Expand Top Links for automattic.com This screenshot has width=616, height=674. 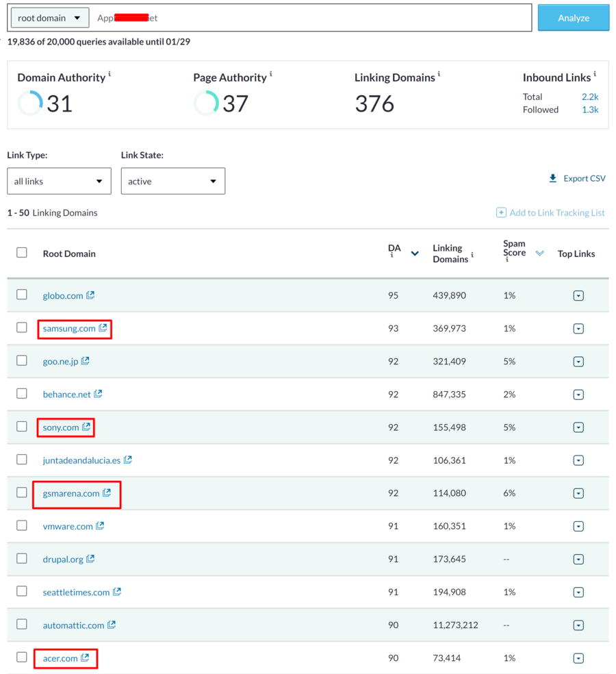(x=578, y=625)
